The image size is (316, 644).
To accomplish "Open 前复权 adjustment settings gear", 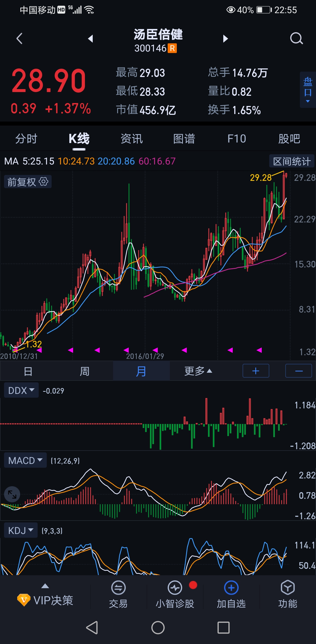I will pyautogui.click(x=44, y=182).
